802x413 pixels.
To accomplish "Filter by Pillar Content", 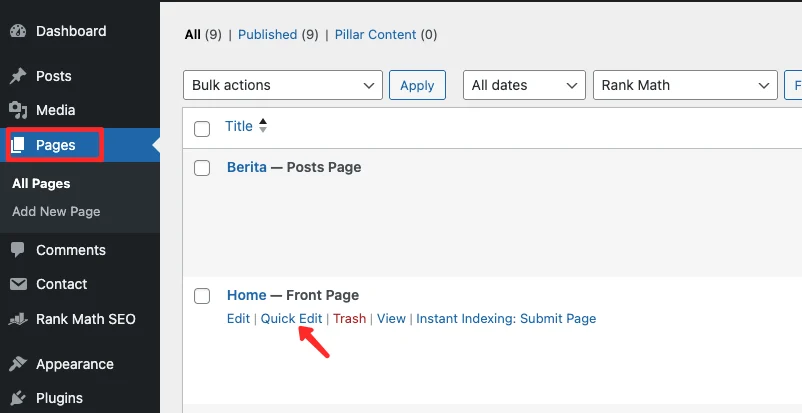I will 376,35.
